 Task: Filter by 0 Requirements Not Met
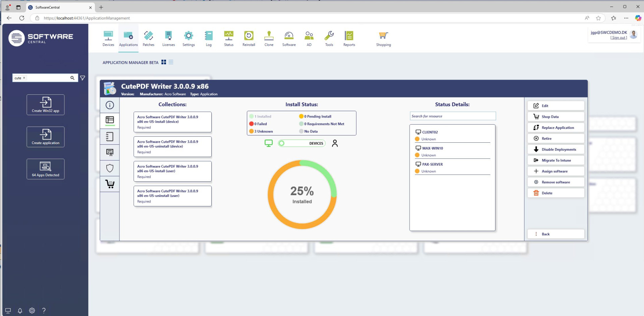[322, 124]
